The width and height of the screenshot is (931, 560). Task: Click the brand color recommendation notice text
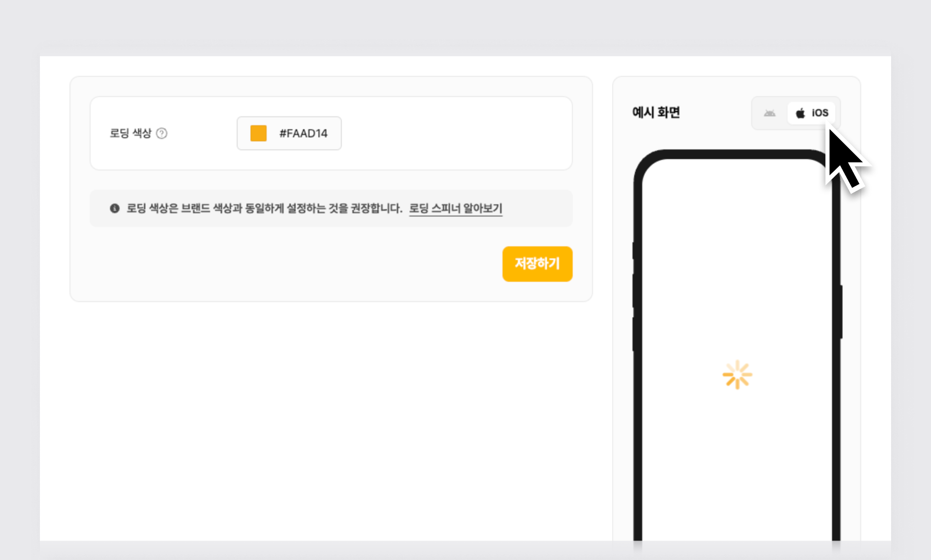click(x=264, y=208)
